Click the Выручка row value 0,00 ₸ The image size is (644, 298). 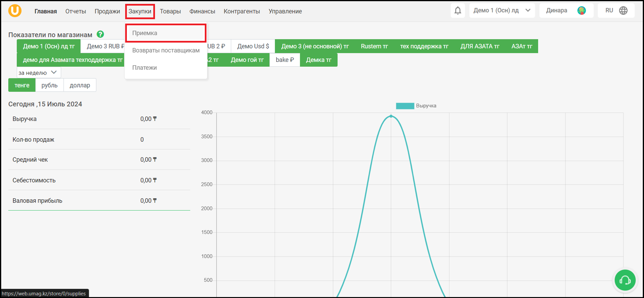148,119
